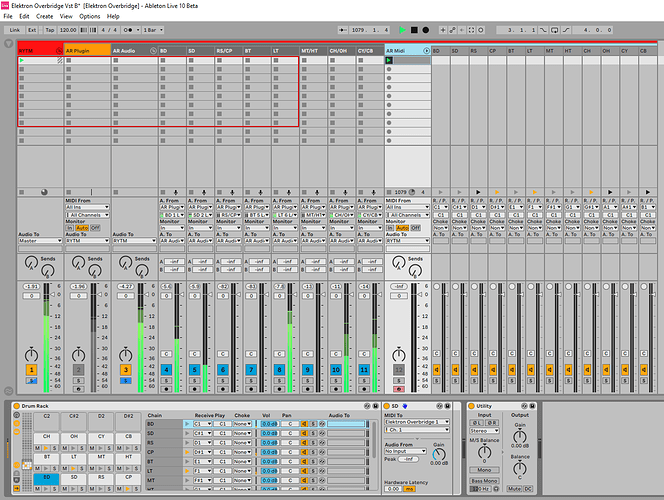Open the Options menu
The width and height of the screenshot is (664, 500).
pyautogui.click(x=90, y=17)
